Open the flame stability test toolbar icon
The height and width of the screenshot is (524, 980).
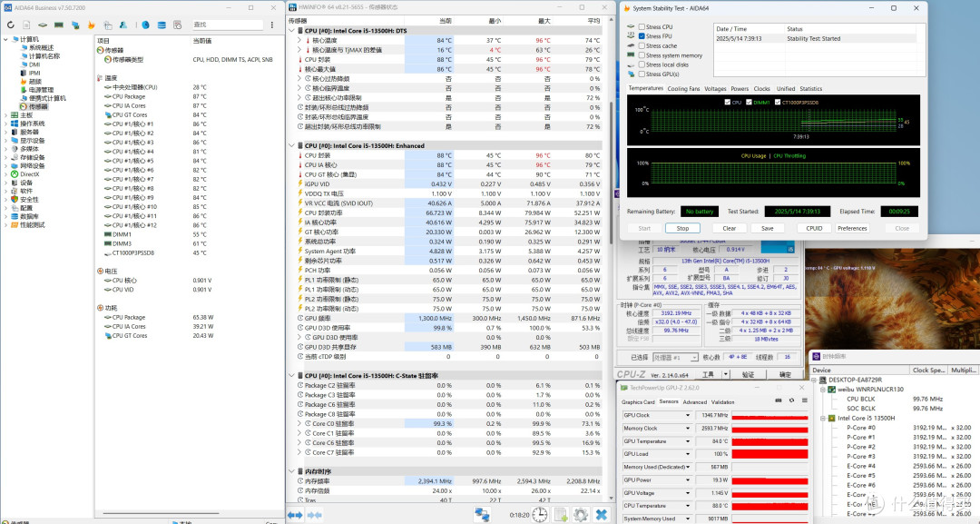pyautogui.click(x=92, y=25)
